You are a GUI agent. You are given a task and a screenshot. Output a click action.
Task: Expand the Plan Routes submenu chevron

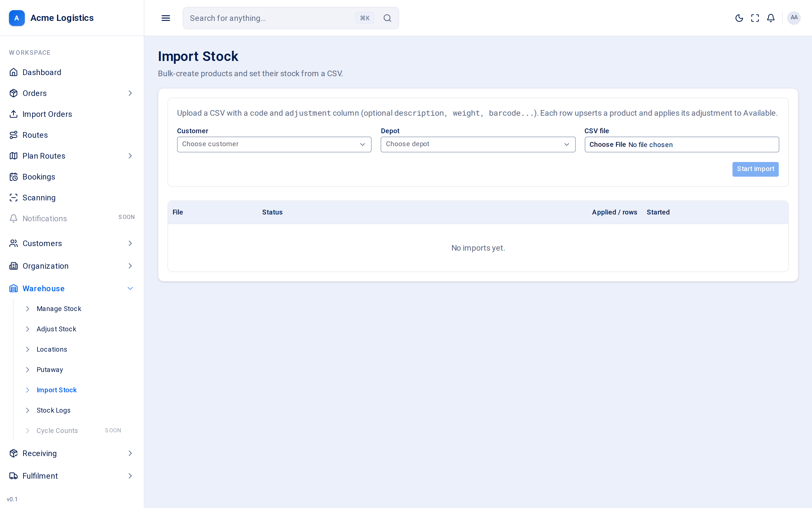coord(130,156)
